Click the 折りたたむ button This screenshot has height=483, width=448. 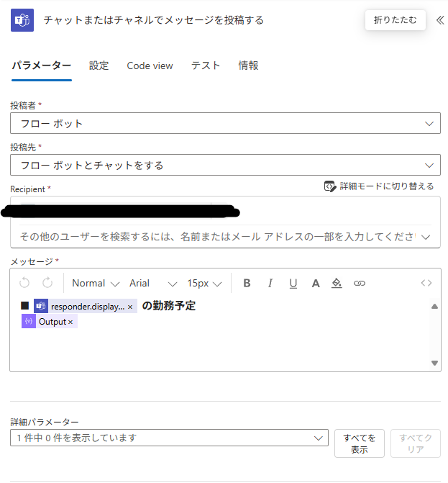click(395, 20)
